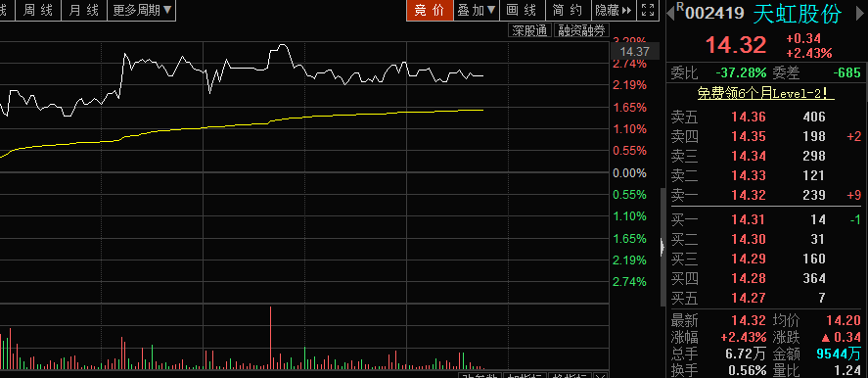This screenshot has height=378, width=868.
Task: Click 卖五 volume 406
Action: [x=814, y=117]
